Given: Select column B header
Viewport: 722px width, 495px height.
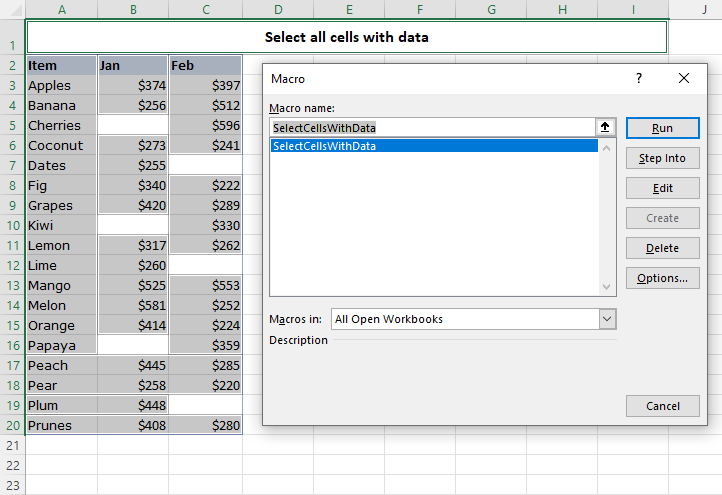Looking at the screenshot, I should click(x=133, y=9).
